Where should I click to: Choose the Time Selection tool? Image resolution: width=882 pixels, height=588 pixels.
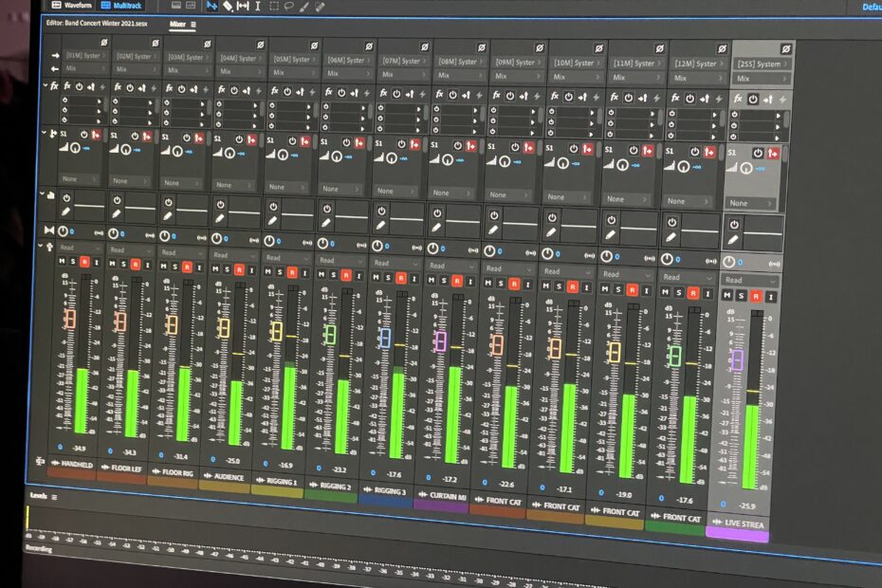259,6
